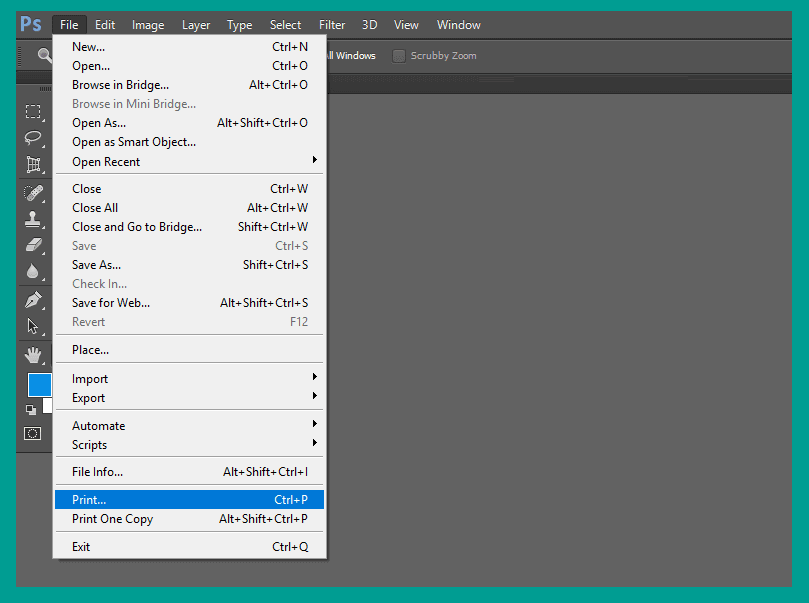The image size is (809, 603).
Task: Click the Photoshop Ps logo
Action: pos(30,24)
